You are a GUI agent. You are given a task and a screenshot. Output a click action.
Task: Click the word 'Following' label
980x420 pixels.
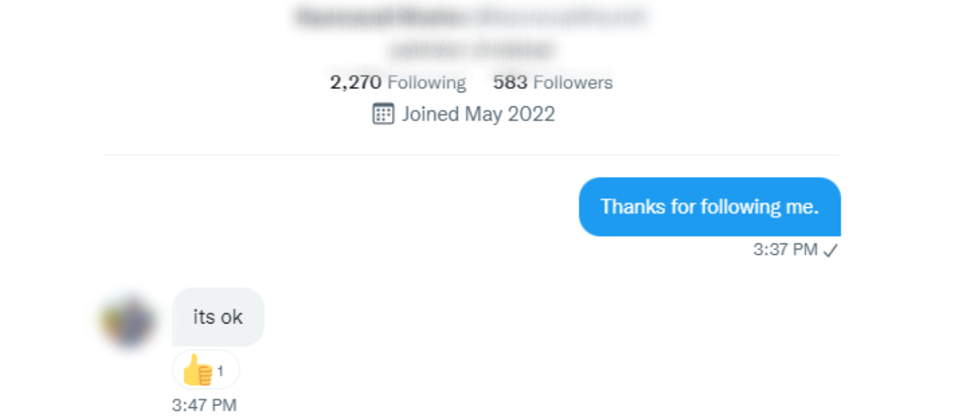pyautogui.click(x=427, y=83)
